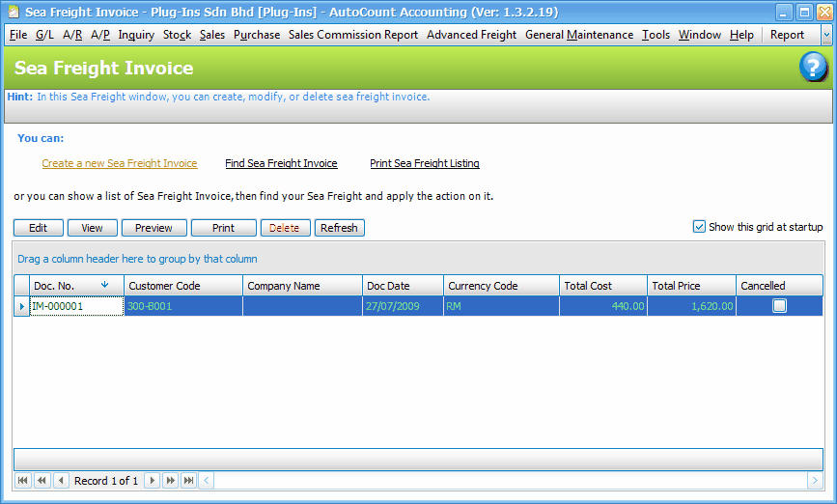Image resolution: width=837 pixels, height=504 pixels.
Task: Jump to next page of records
Action: click(170, 481)
